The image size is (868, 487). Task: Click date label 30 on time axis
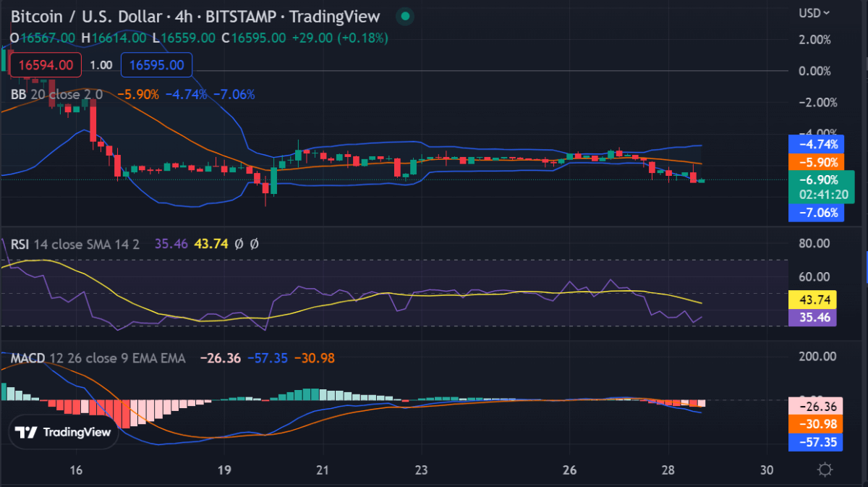[x=767, y=470]
